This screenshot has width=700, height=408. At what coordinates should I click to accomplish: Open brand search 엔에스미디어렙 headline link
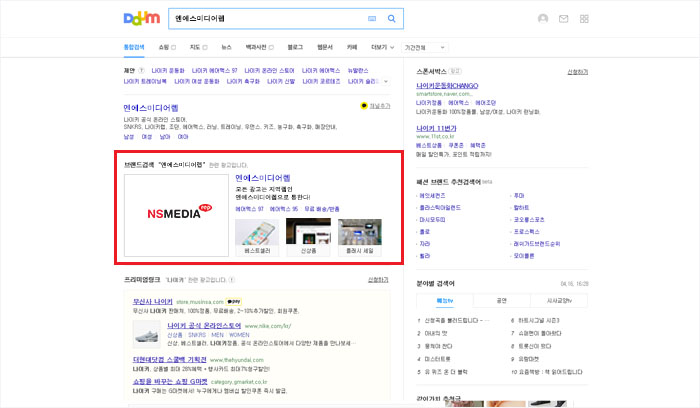[262, 178]
